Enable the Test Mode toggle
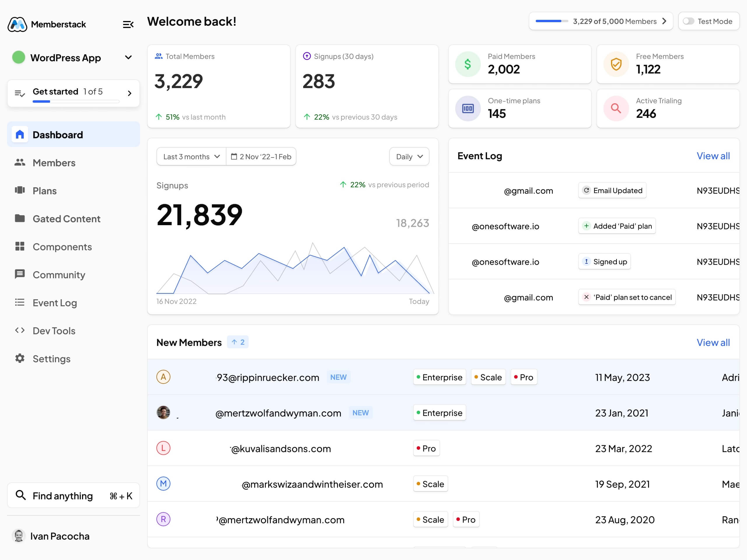 tap(688, 21)
